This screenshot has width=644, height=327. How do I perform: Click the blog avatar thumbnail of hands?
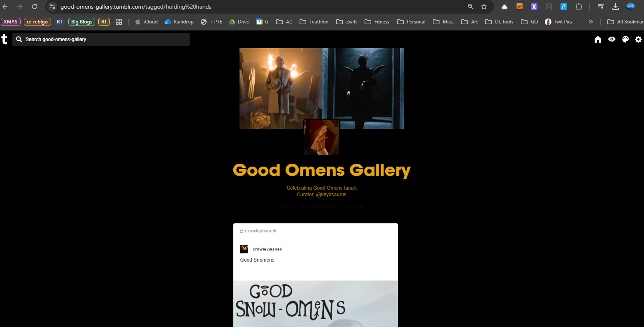[321, 137]
